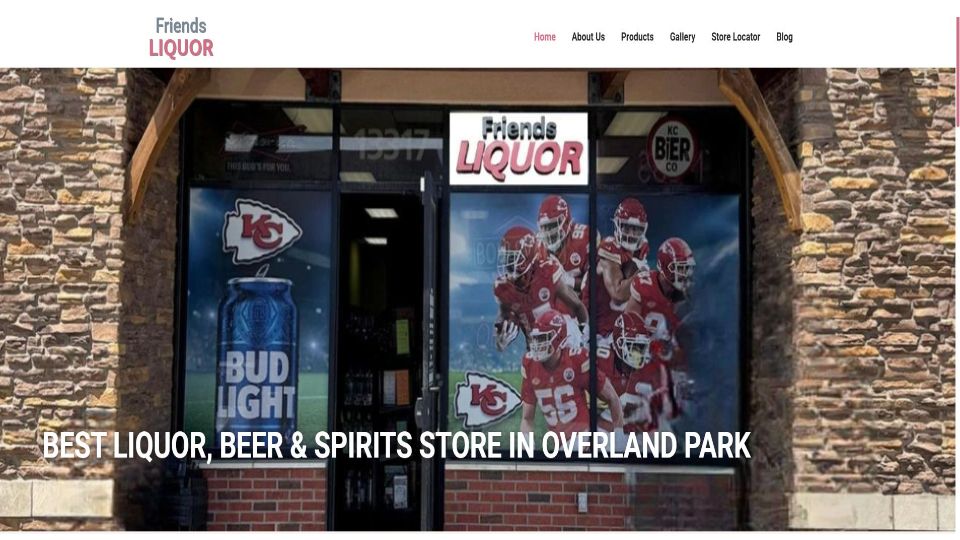Screen dimensions: 960x540
Task: Click the round KC Bier Co logo
Action: (673, 149)
